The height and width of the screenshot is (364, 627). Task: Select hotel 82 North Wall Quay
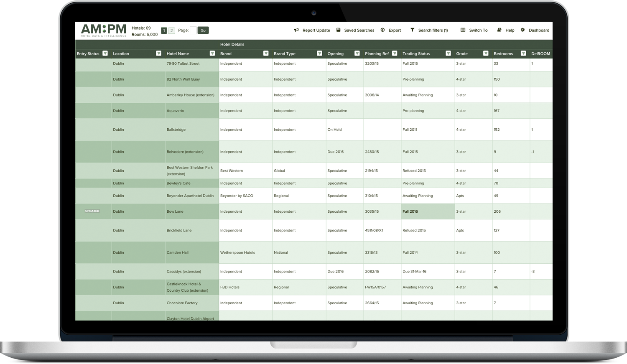tap(183, 79)
